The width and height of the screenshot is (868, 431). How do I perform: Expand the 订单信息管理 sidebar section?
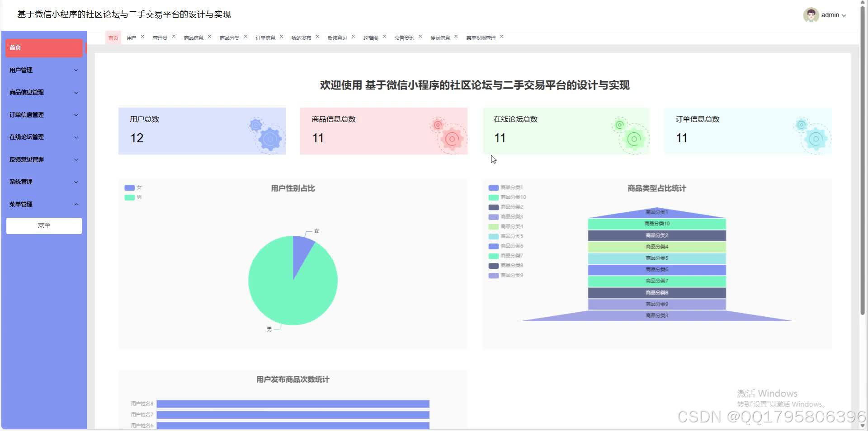coord(44,115)
